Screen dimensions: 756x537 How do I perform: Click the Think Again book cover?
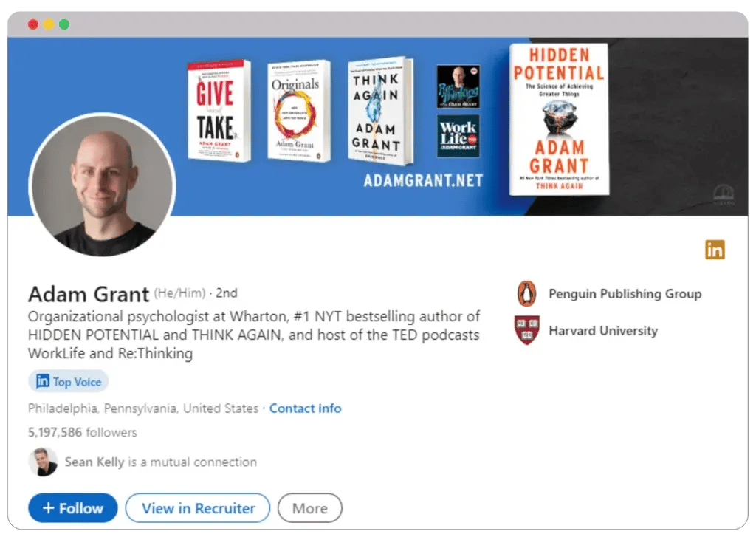click(380, 111)
